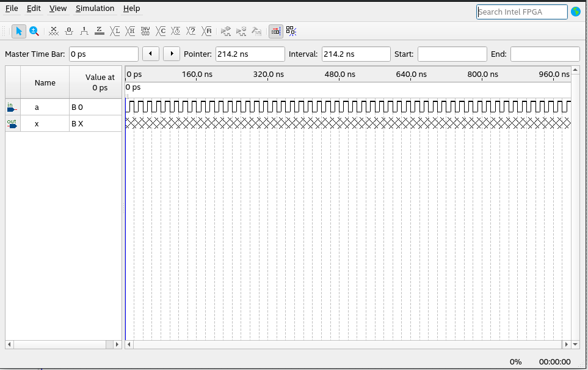Viewport: 588px width, 370px height.
Task: Apply Forcing Unknown (X) to signal
Action: point(54,31)
